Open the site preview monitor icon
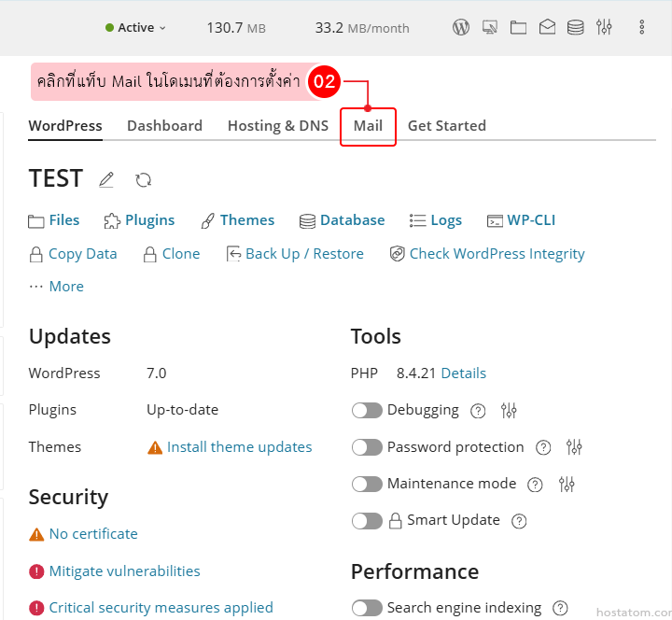 tap(489, 27)
